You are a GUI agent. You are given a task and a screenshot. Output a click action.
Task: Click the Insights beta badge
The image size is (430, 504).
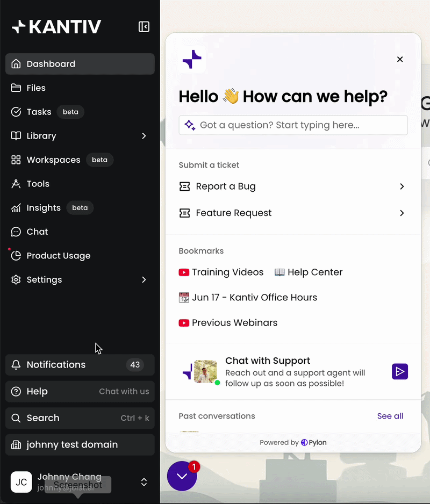[80, 207]
